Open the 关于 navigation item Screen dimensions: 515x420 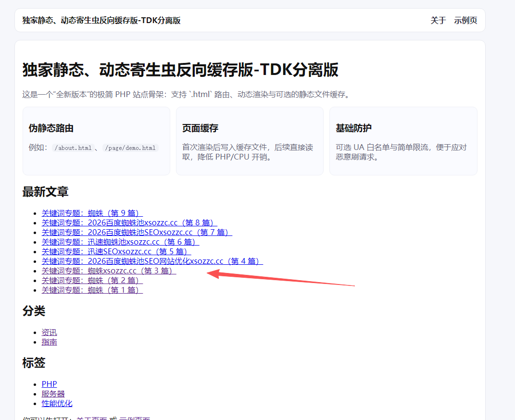pos(438,20)
